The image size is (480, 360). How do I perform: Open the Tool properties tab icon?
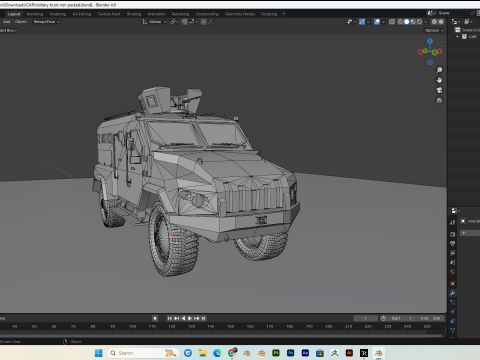click(x=453, y=222)
